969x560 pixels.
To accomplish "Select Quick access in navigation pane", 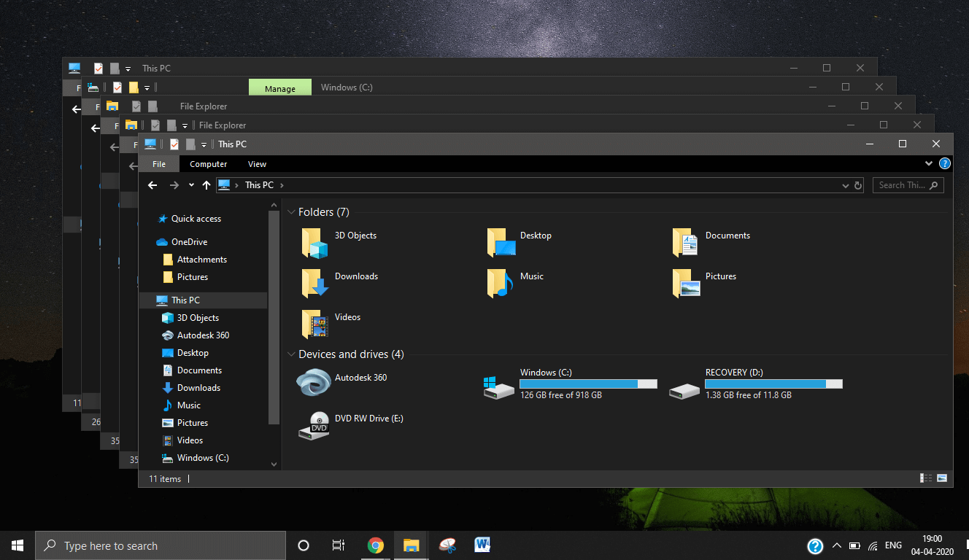I will click(x=196, y=219).
